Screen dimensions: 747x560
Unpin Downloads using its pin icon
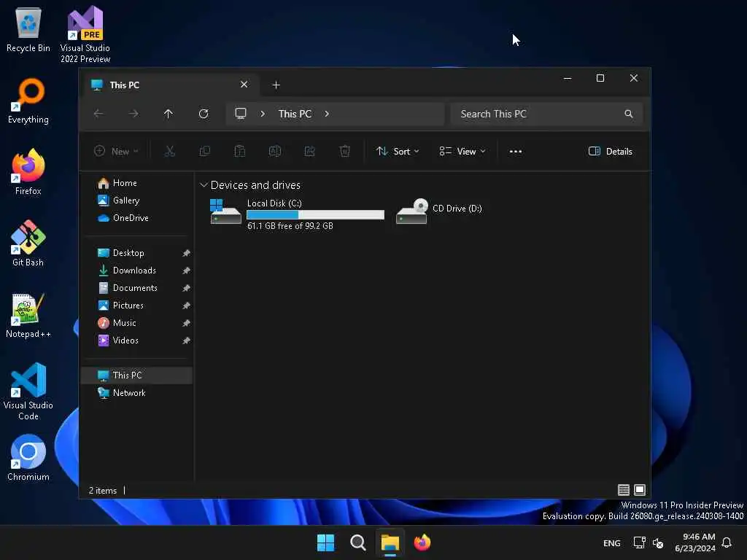coord(186,271)
